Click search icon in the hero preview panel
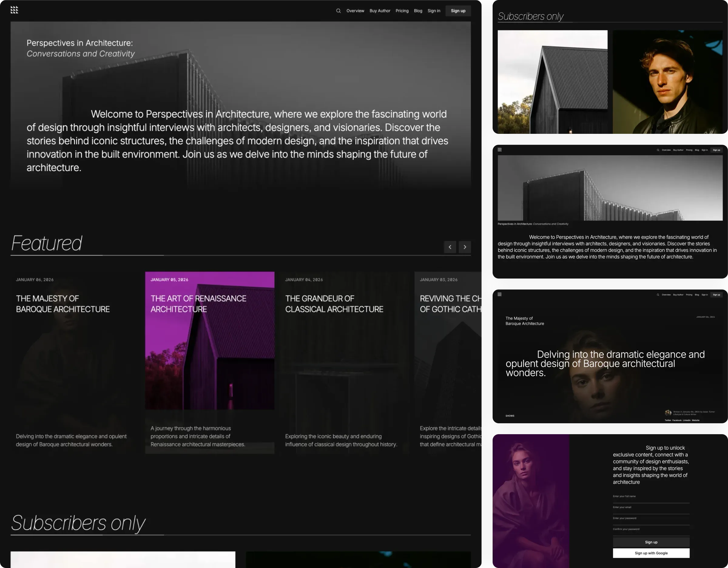Viewport: 728px width, 568px height. (658, 150)
